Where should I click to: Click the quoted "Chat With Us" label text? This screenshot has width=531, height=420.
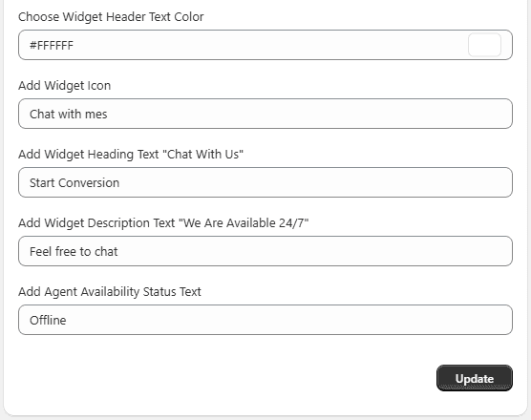202,155
